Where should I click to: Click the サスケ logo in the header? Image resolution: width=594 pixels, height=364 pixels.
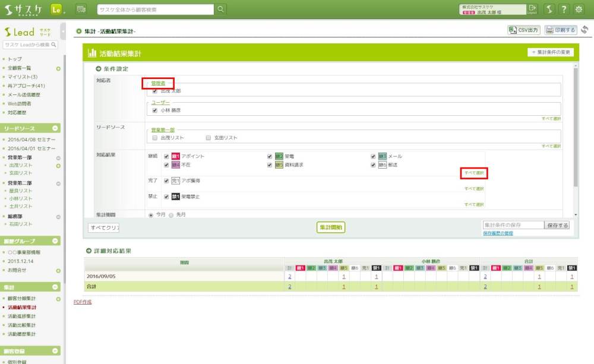tap(24, 10)
